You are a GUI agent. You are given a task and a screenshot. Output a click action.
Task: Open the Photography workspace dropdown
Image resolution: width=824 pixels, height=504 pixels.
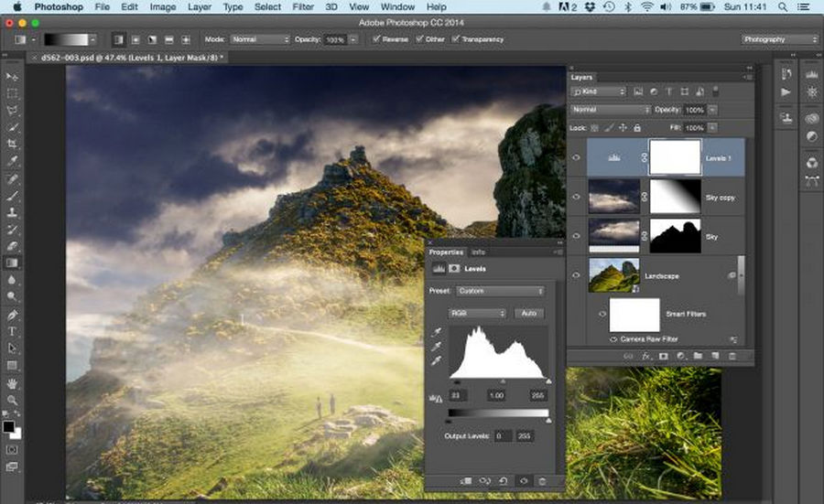(x=780, y=39)
